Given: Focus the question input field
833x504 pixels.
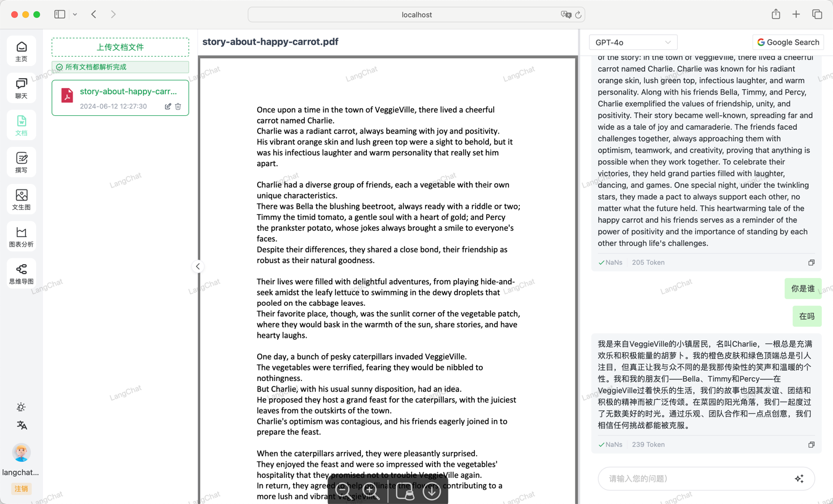Looking at the screenshot, I should (696, 479).
